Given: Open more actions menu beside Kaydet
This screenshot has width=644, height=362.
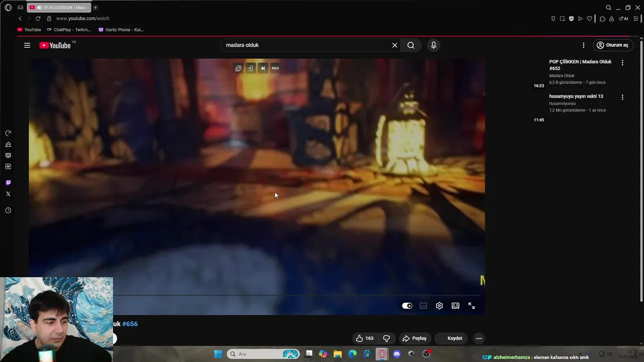Looking at the screenshot, I should 479,338.
